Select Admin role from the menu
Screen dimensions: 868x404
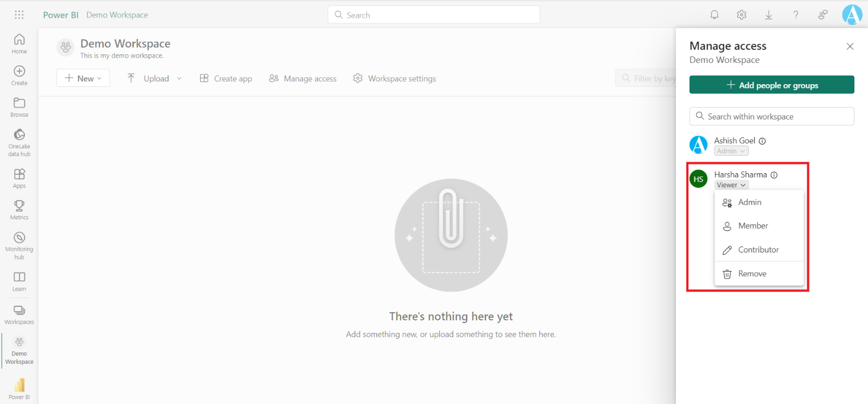[x=750, y=202]
